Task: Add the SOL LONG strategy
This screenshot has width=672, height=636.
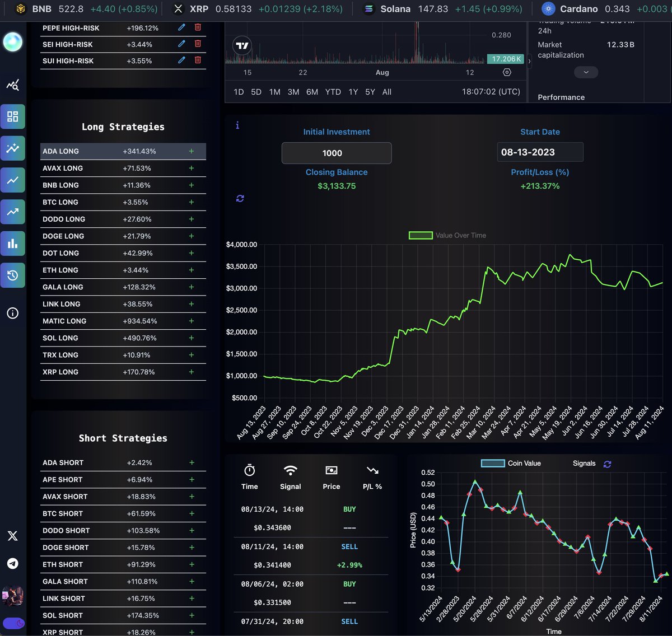Action: (192, 338)
